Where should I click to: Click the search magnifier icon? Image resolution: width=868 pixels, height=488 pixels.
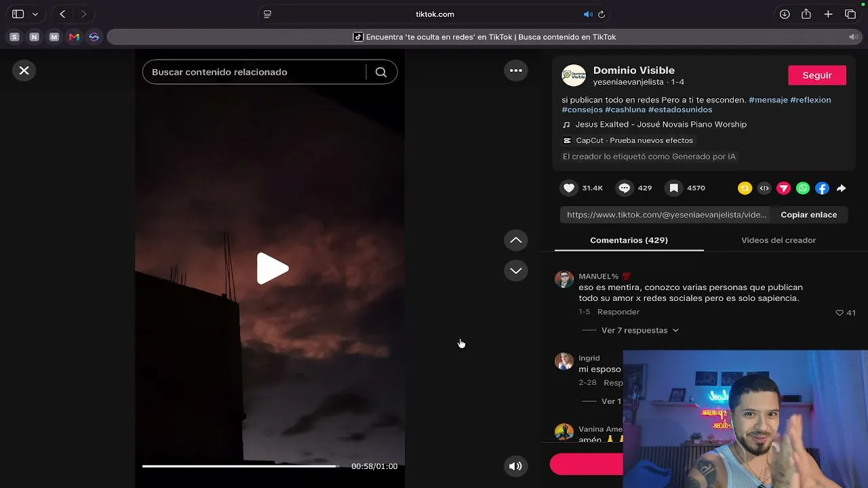(381, 72)
